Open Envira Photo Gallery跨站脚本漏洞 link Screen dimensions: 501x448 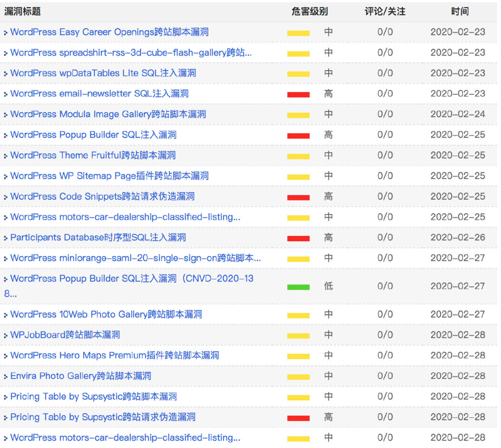(x=81, y=376)
